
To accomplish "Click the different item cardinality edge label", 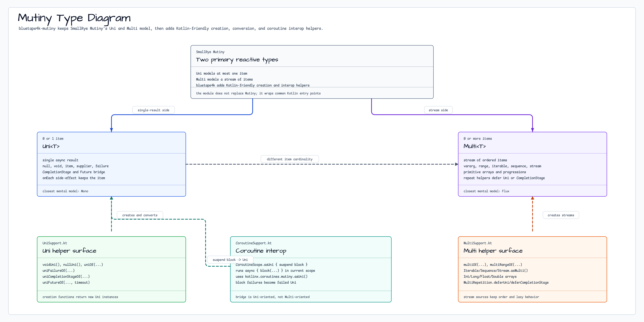I will [290, 159].
